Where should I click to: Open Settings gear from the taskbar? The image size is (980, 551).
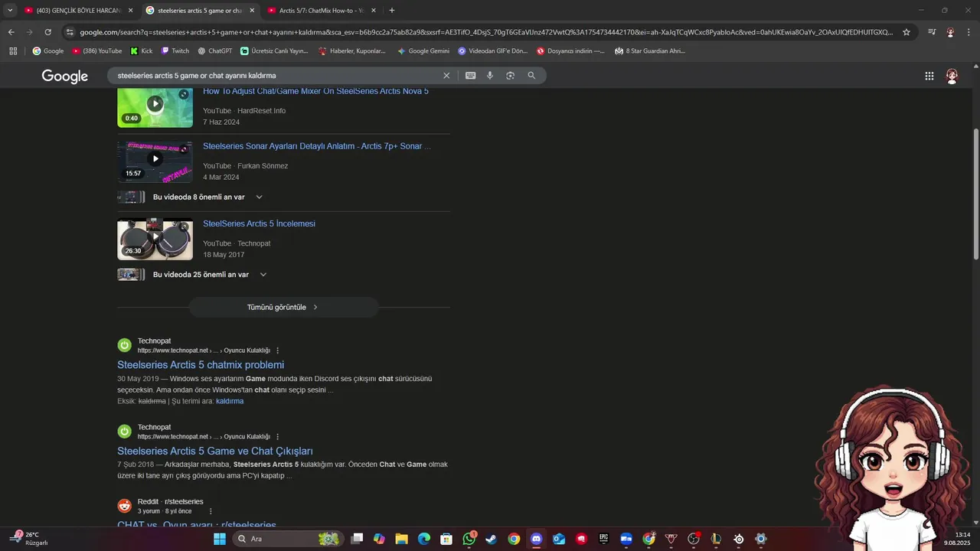pos(761,539)
